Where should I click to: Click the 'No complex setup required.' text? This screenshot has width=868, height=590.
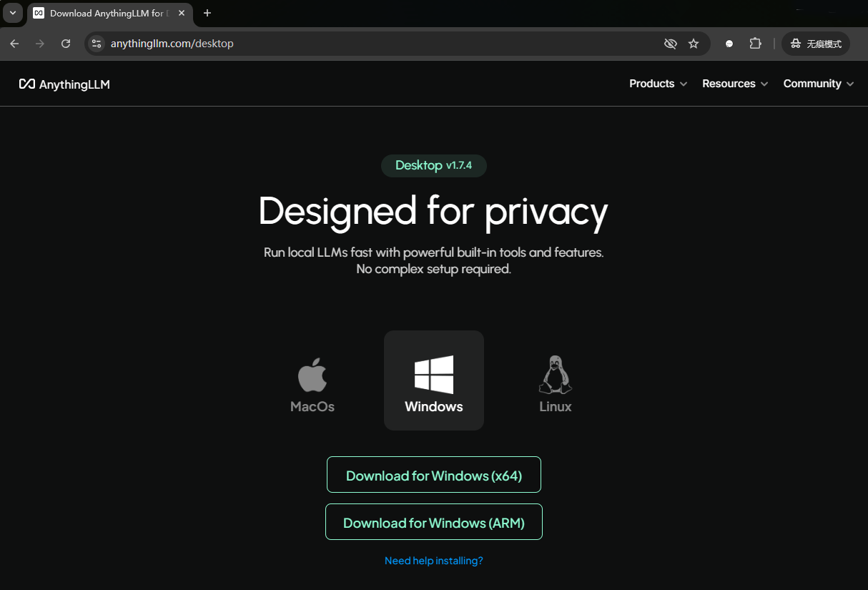coord(434,270)
